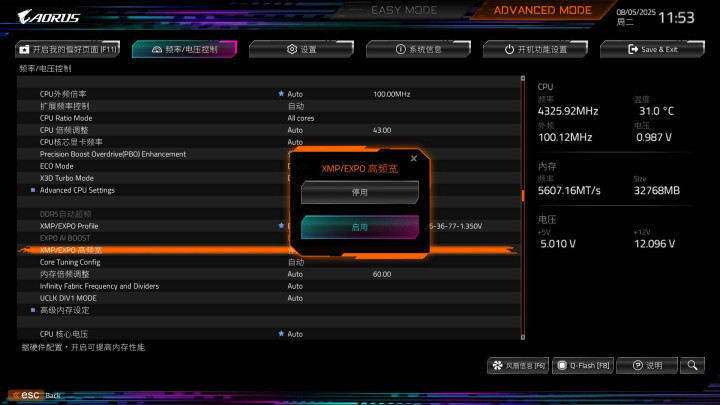Open 频率/电压控制 tab

(185, 49)
